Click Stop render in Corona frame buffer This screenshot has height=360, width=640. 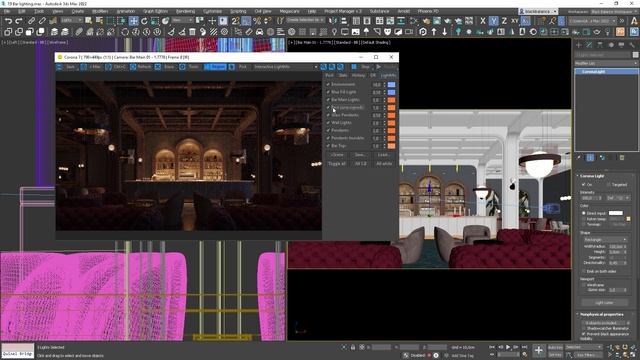coord(360,67)
